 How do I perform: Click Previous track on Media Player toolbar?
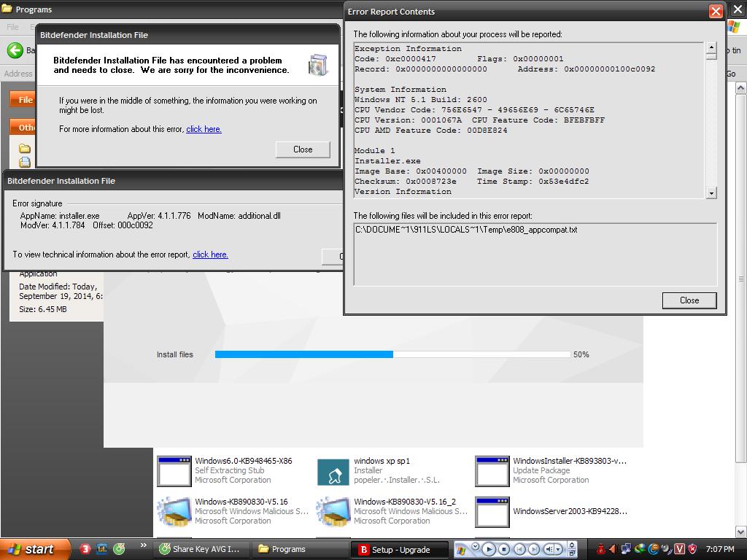[x=519, y=550]
